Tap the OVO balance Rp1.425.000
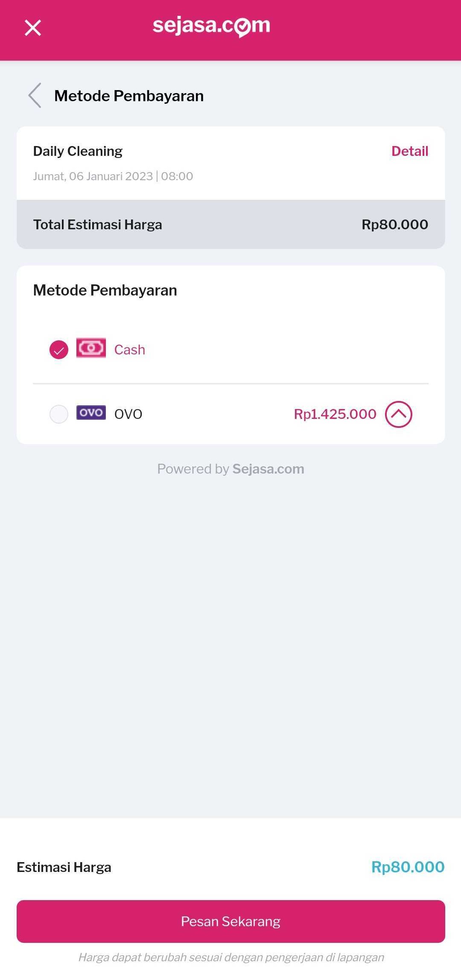The image size is (461, 980). click(x=335, y=414)
